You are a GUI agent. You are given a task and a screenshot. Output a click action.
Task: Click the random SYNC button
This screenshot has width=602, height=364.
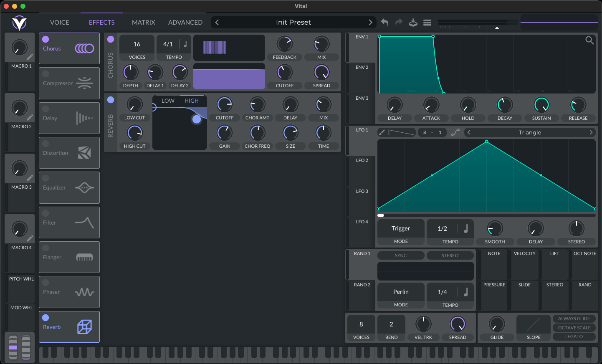point(401,255)
